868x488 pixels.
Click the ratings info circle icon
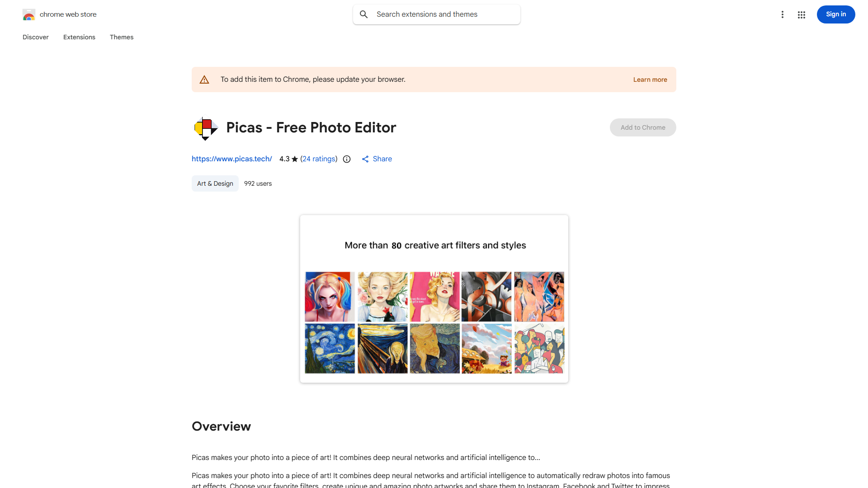point(347,159)
